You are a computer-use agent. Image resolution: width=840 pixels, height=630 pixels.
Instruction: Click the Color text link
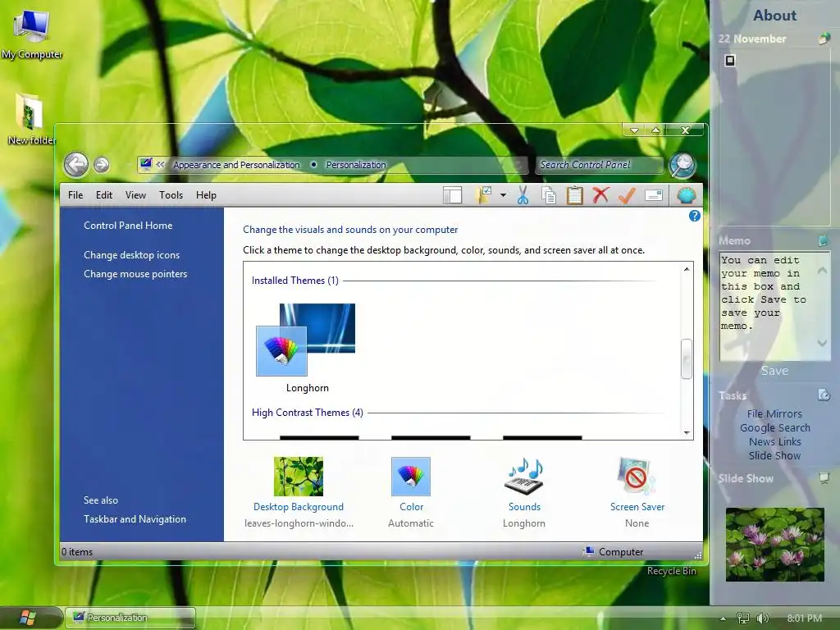(x=412, y=507)
